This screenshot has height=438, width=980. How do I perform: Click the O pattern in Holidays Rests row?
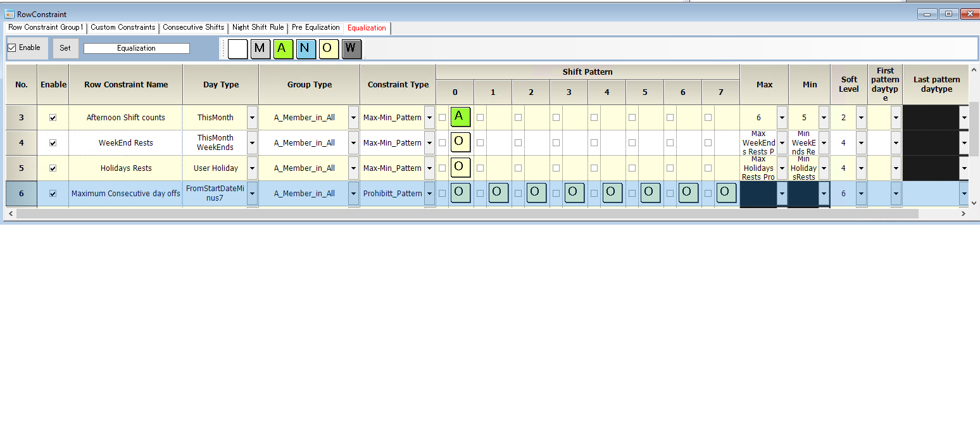tap(461, 167)
